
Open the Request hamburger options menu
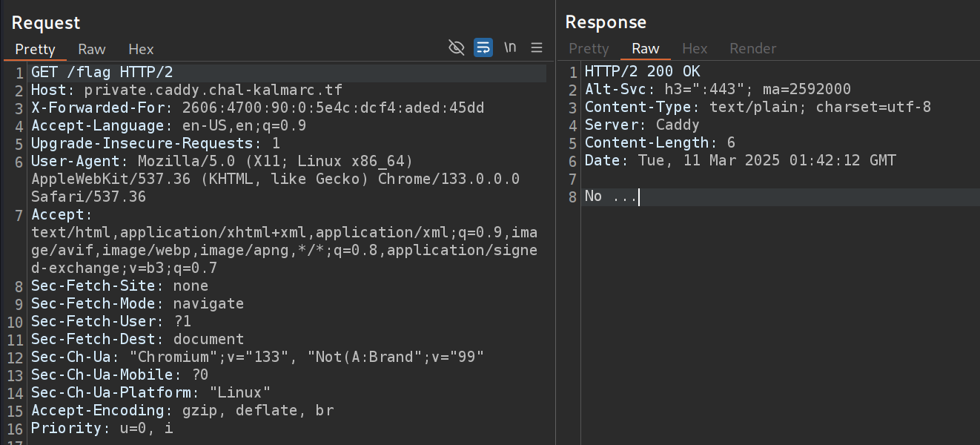click(x=537, y=48)
